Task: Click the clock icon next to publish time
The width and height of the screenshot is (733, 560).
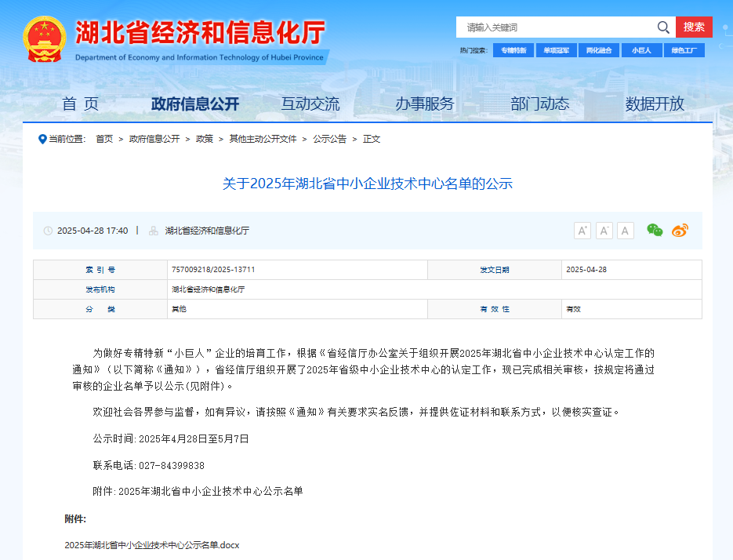Action: click(47, 230)
